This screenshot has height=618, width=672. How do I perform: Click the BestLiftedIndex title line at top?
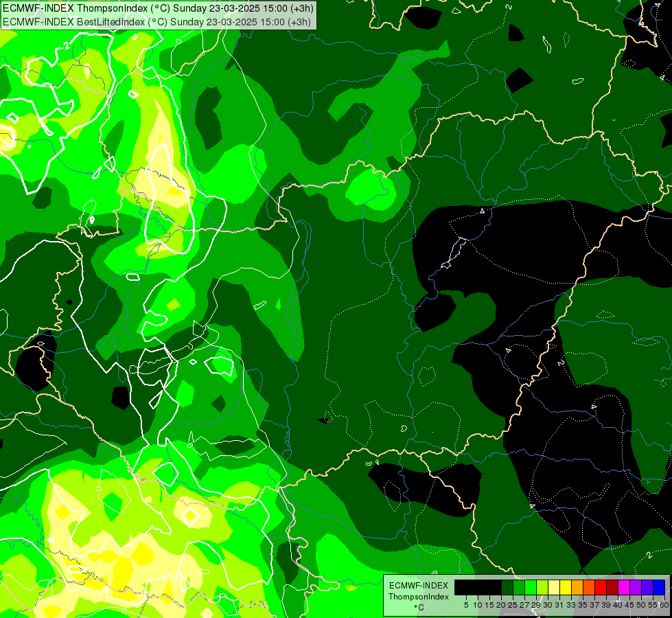[x=157, y=22]
